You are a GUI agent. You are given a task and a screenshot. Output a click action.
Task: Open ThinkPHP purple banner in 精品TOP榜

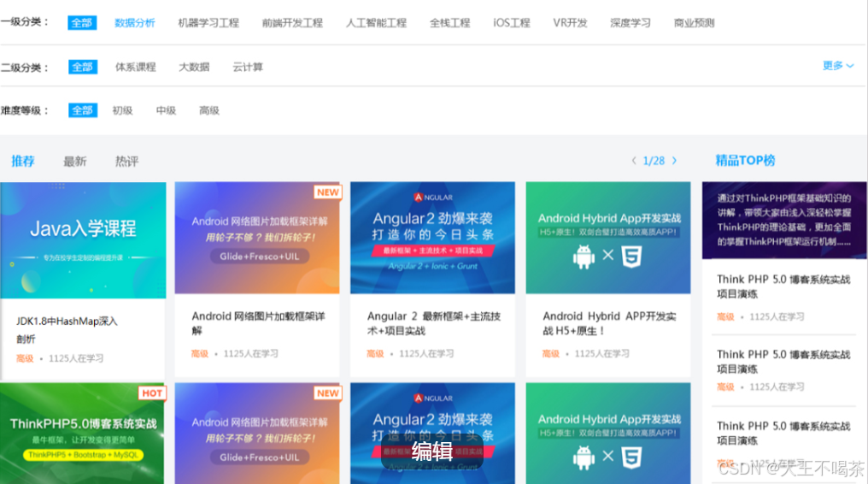coord(784,221)
